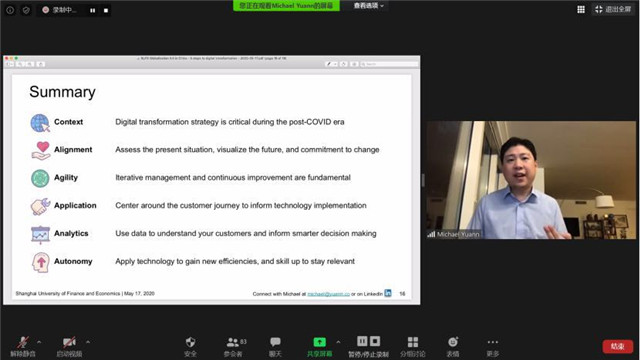The height and width of the screenshot is (360, 640).
Task: Open the View Options menu
Action: pos(369,6)
